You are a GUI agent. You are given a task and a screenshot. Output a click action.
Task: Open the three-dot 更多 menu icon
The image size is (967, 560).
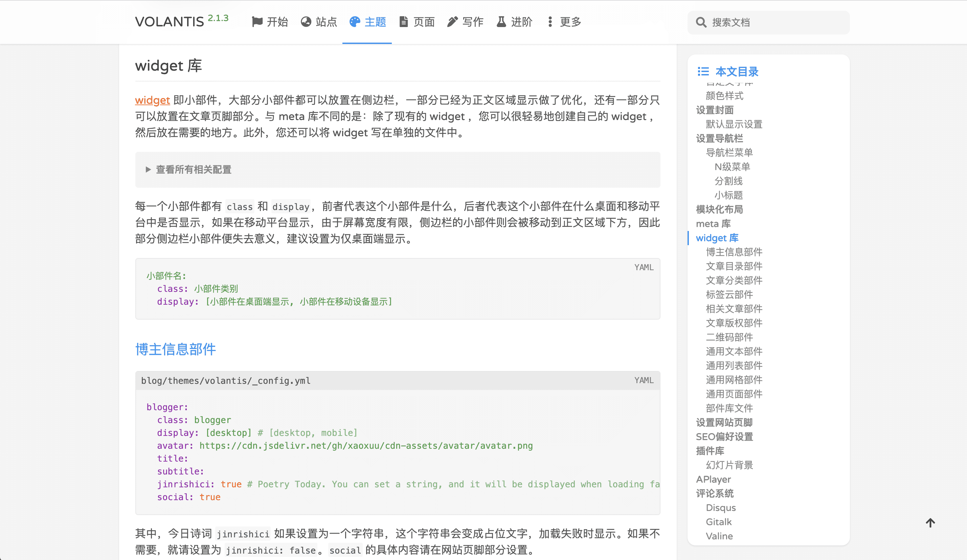tap(550, 22)
